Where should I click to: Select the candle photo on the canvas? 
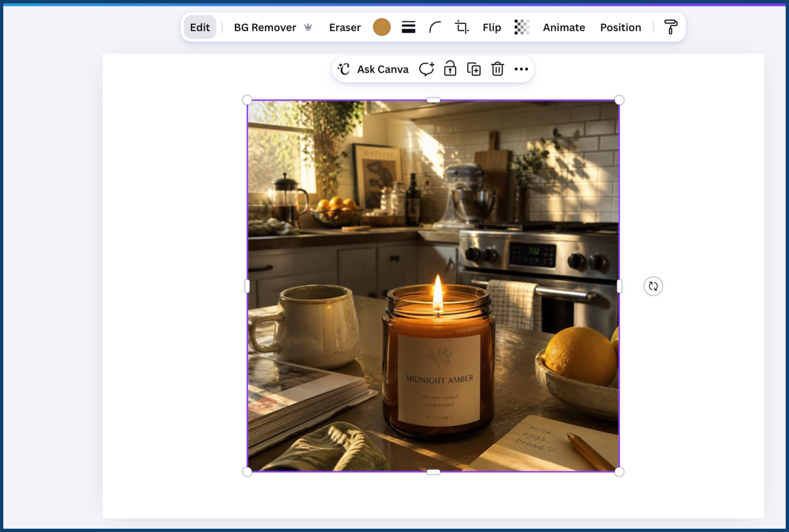click(433, 286)
